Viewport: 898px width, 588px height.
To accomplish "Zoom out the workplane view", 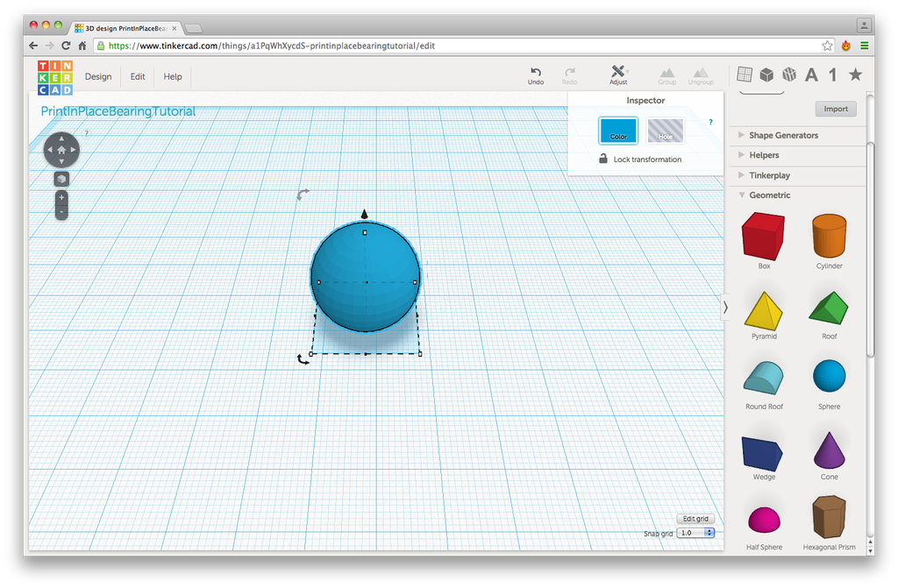I will click(61, 212).
